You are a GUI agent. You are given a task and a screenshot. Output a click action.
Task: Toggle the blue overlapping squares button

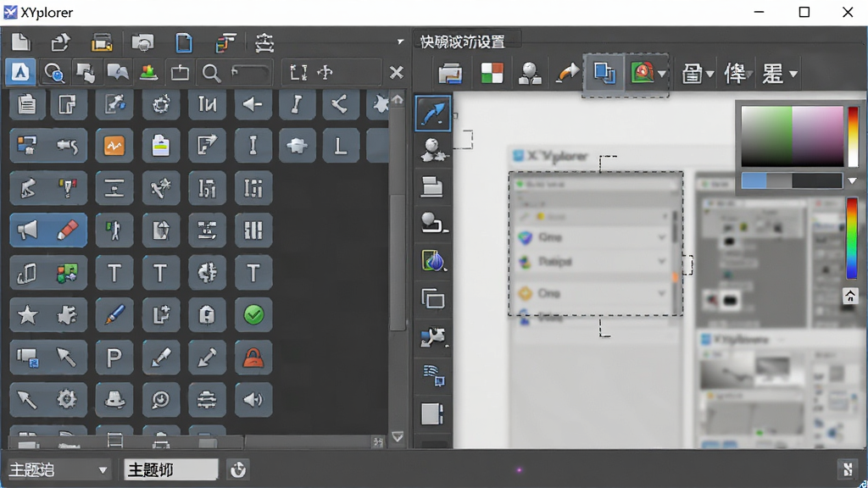pyautogui.click(x=604, y=73)
